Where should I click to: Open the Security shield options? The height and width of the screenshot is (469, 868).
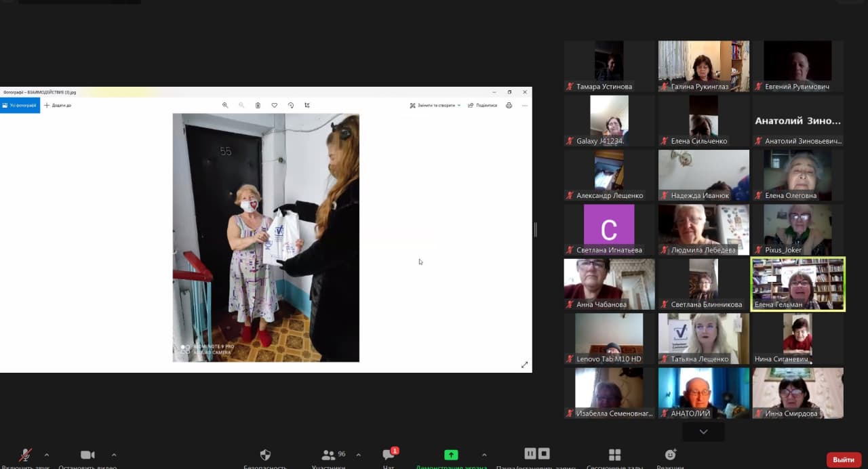point(265,455)
